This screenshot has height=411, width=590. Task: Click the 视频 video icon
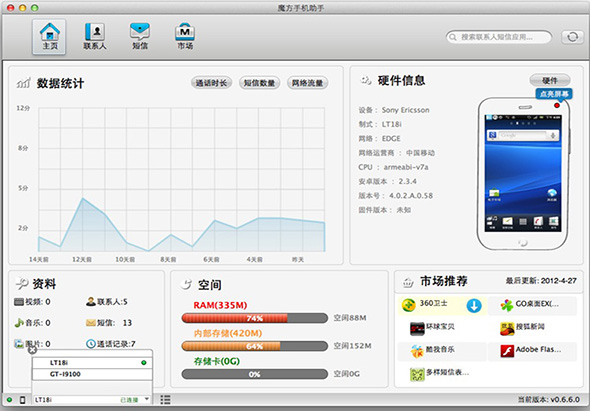pyautogui.click(x=18, y=302)
